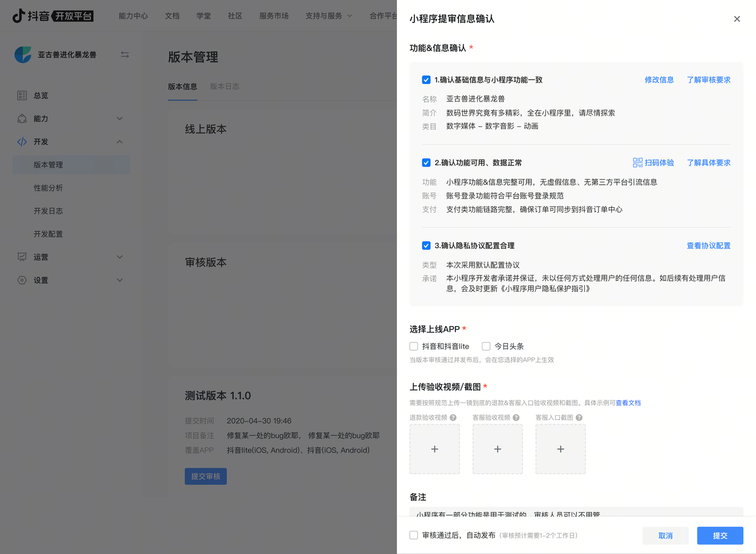Check the 抖音和抖音lite option
The image size is (756, 554).
414,346
